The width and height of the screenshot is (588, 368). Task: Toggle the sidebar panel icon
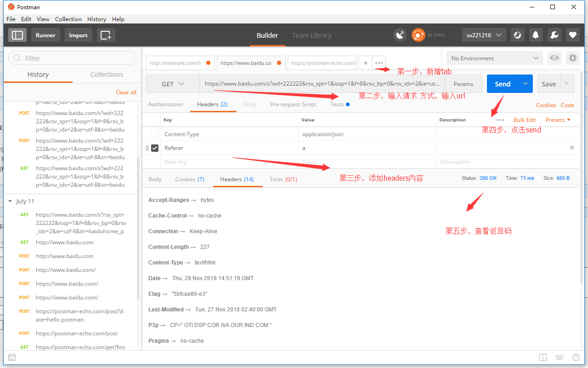coord(17,35)
